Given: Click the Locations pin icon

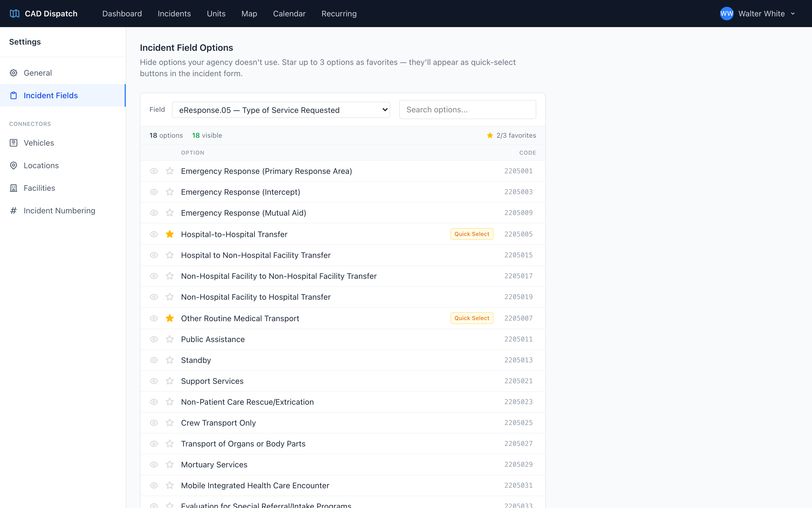Looking at the screenshot, I should coord(14,165).
